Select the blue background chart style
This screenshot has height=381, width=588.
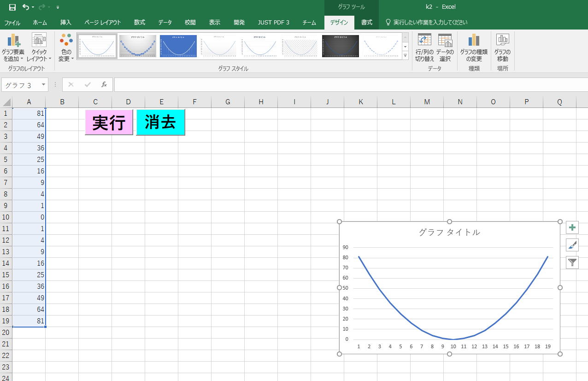coord(178,46)
